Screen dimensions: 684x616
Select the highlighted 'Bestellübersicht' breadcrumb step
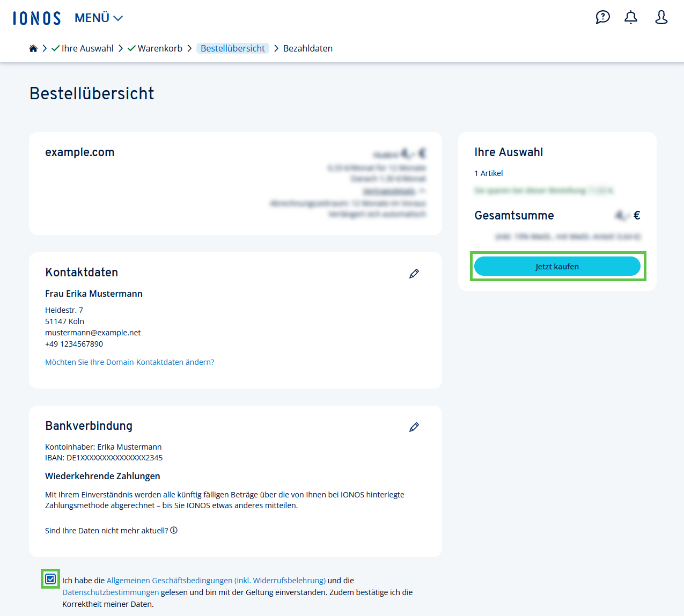(x=233, y=48)
